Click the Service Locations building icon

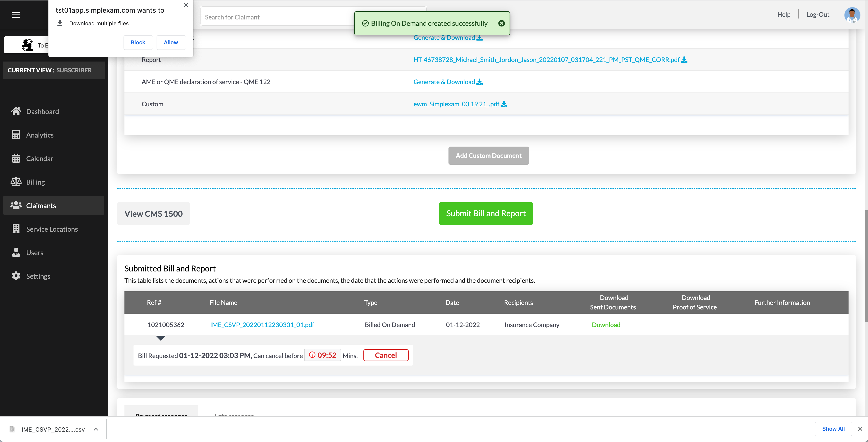click(16, 229)
